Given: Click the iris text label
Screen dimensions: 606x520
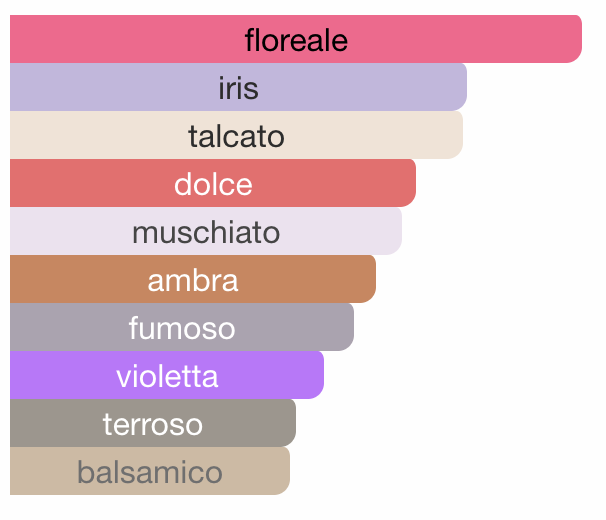Looking at the screenshot, I should pos(238,88).
